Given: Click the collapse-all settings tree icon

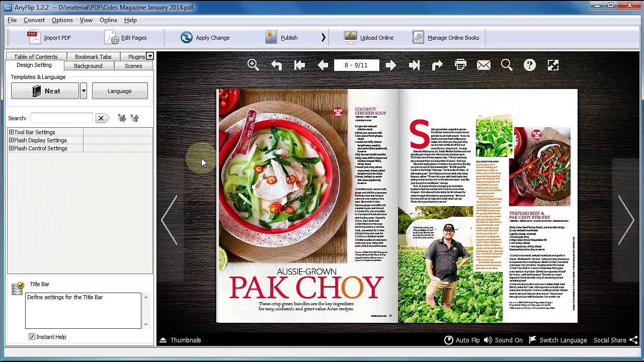Looking at the screenshot, I should coord(134,118).
